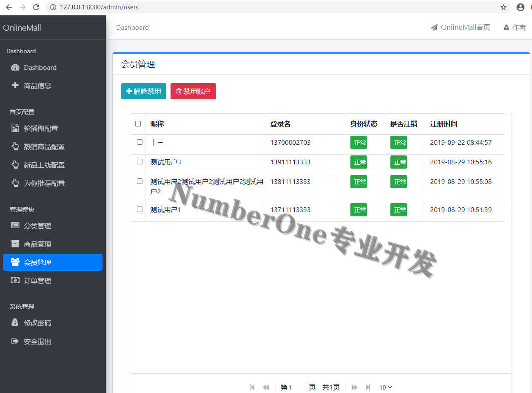Image resolution: width=532 pixels, height=393 pixels.
Task: Sort by 注册时间 column header
Action: click(x=465, y=124)
